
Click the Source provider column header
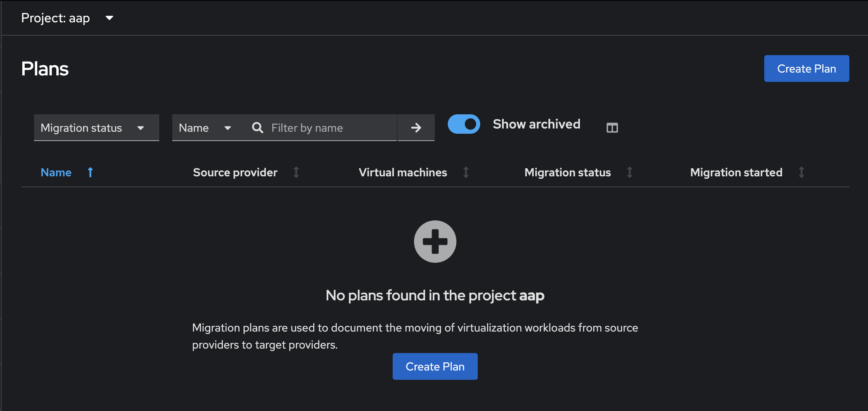coord(235,173)
